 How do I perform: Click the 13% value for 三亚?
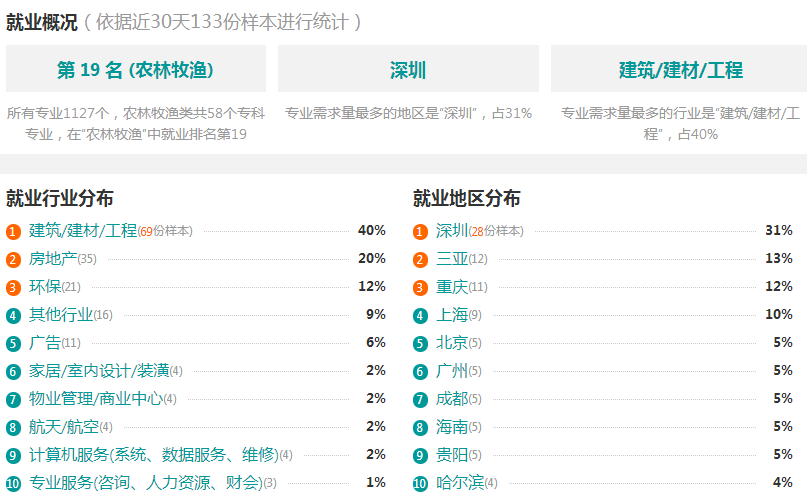(x=779, y=258)
